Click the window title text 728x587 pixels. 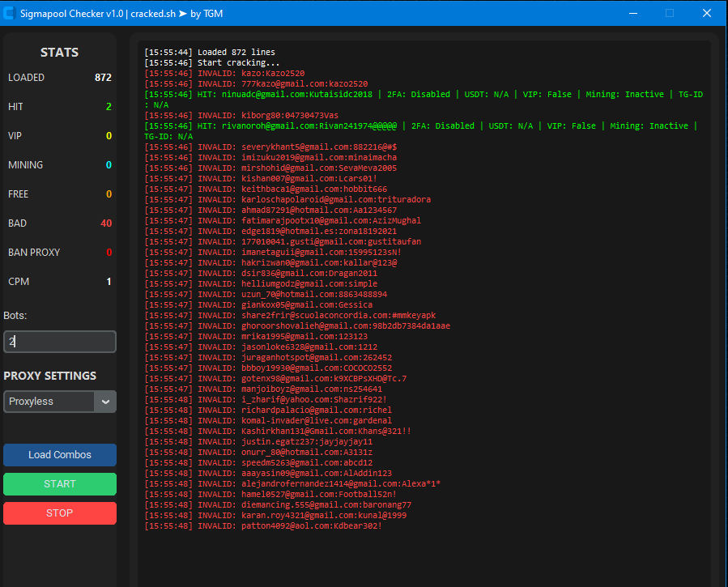click(121, 14)
